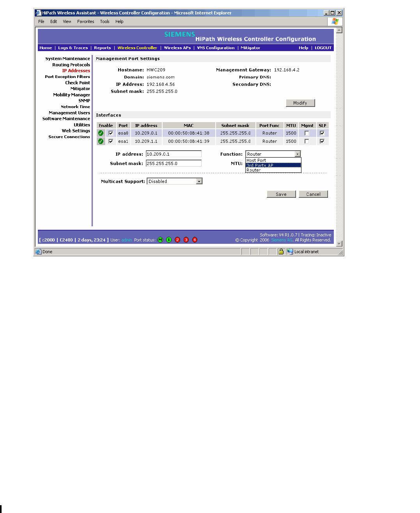Switch to the Wireless APs tab
This screenshot has width=420, height=513.
coord(177,48)
